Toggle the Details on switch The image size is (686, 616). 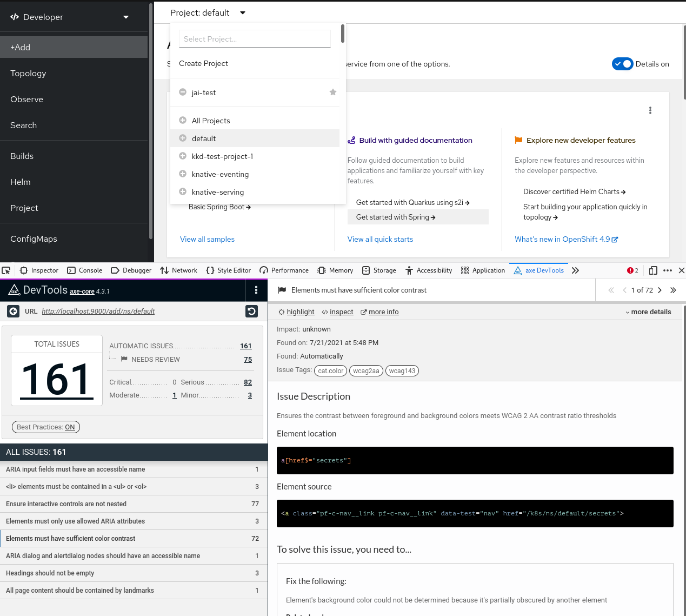click(622, 64)
